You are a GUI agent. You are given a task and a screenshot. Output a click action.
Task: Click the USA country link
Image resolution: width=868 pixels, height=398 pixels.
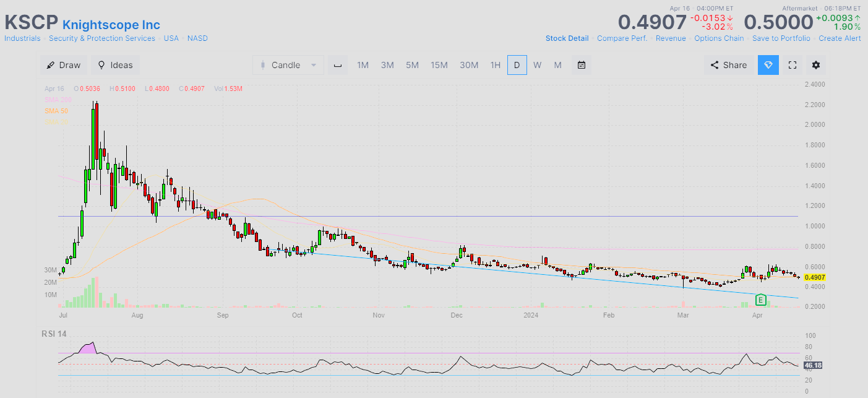171,38
